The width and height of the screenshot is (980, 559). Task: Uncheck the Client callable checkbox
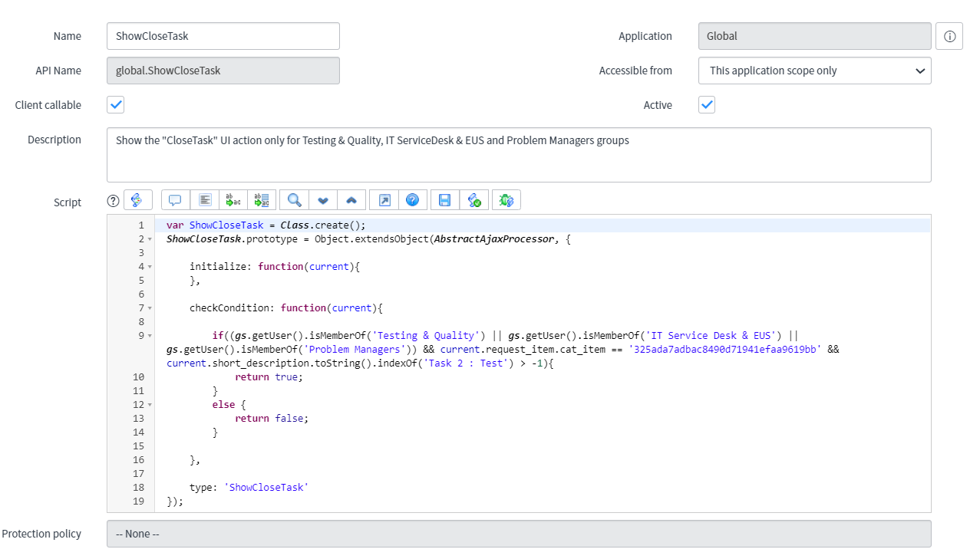115,105
